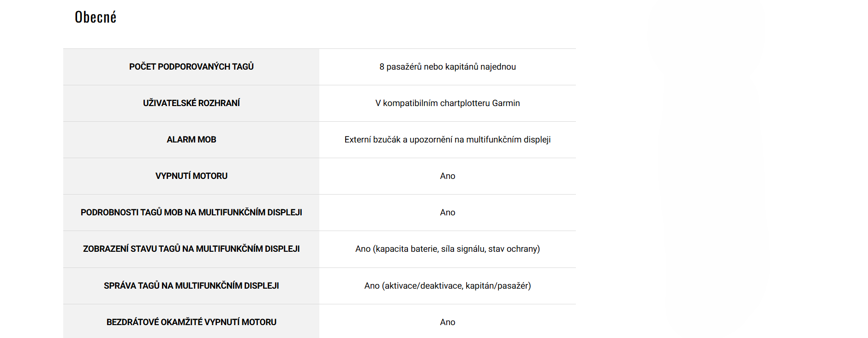The image size is (868, 338).
Task: Select the 'Ano (aktivace/deaktivace, kapitán/pasažér)' value
Action: (447, 286)
